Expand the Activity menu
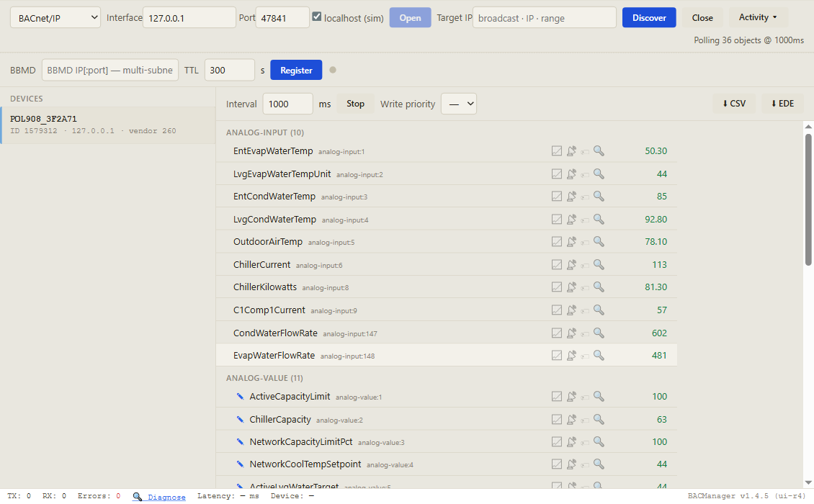The image size is (814, 504). [x=758, y=17]
